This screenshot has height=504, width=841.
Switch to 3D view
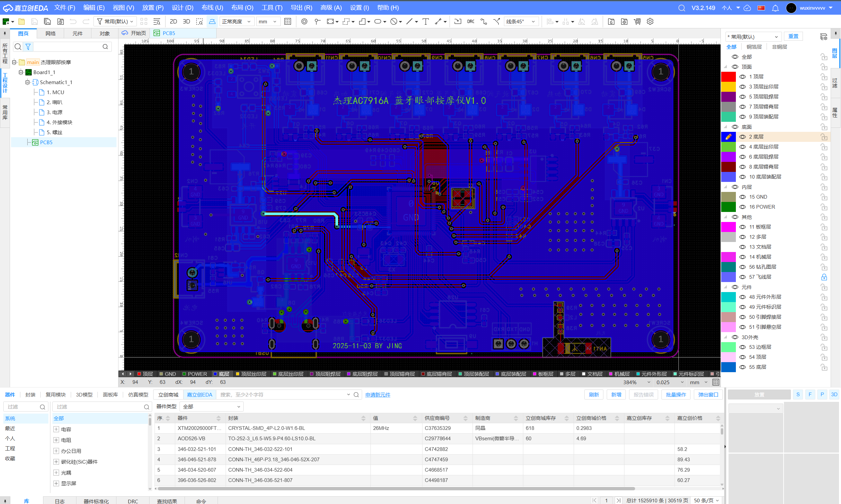(187, 21)
